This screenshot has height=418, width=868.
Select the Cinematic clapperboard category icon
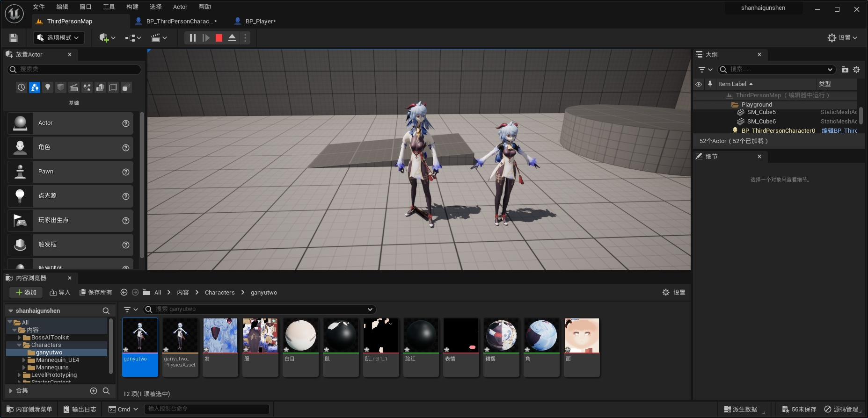(x=74, y=87)
